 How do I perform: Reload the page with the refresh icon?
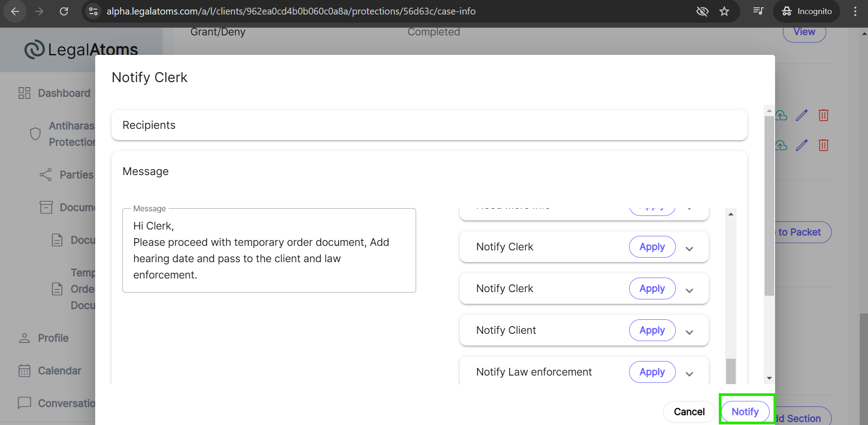64,11
